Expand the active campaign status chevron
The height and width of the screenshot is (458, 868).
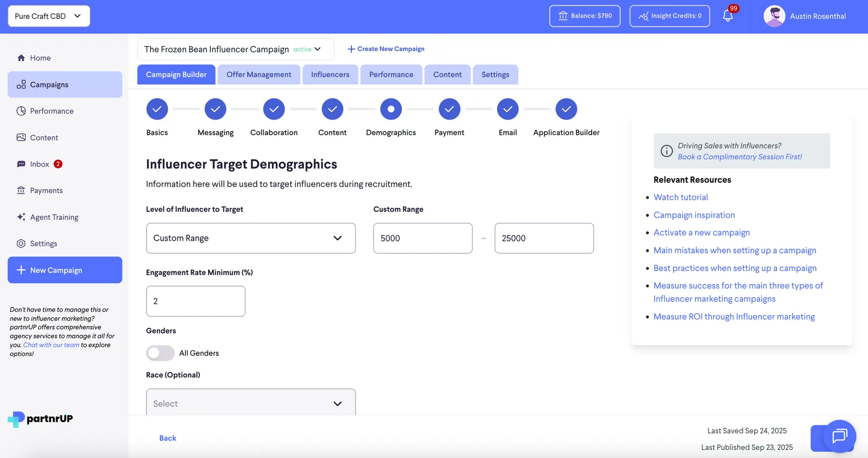point(318,49)
